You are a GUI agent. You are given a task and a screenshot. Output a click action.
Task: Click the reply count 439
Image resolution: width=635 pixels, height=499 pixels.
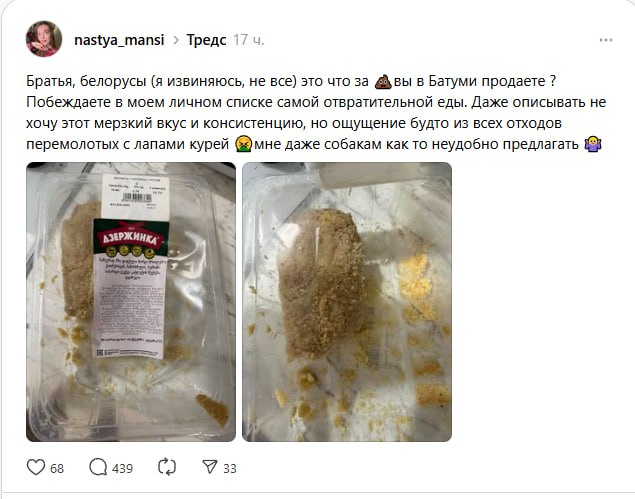(x=122, y=469)
